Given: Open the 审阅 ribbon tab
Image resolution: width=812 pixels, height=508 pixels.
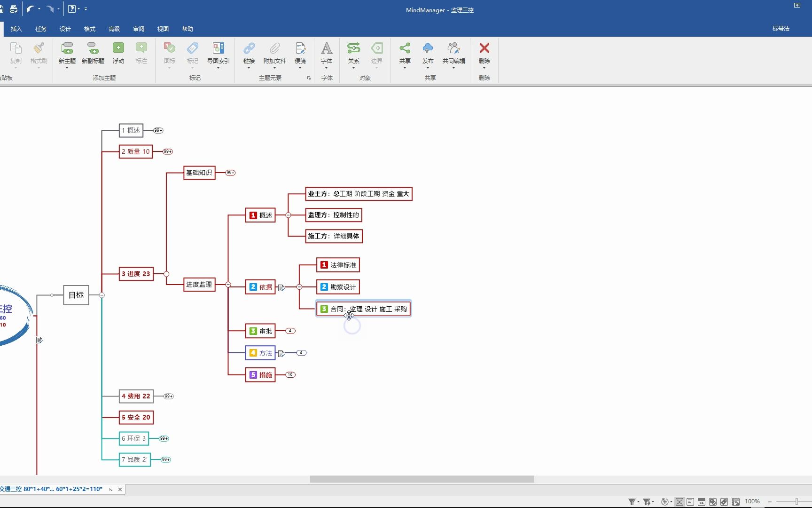Looking at the screenshot, I should [x=139, y=29].
